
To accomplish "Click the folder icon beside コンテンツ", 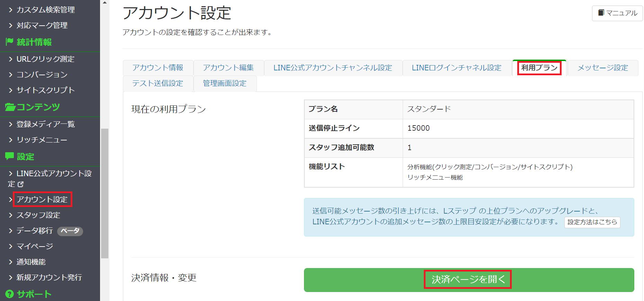I will (x=10, y=107).
